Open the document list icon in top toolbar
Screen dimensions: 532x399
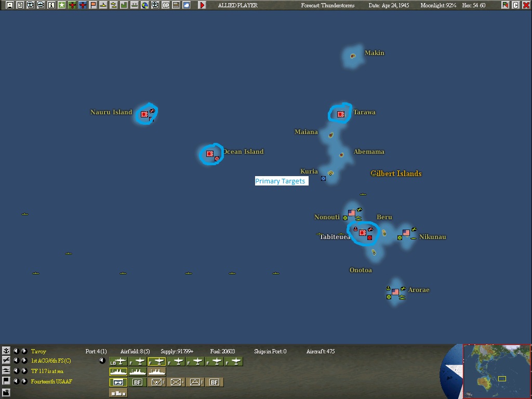coord(20,5)
